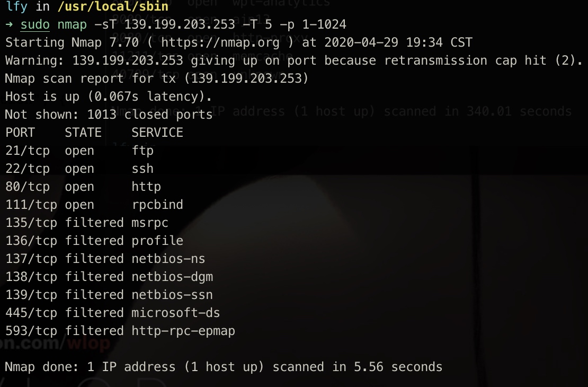This screenshot has width=588, height=387.
Task: Click the msrpc service name
Action: 150,223
